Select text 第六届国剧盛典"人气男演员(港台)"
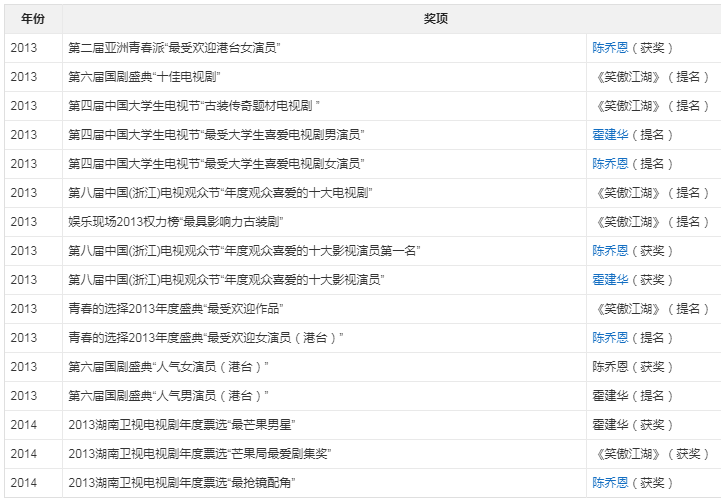The width and height of the screenshot is (721, 501). click(x=168, y=396)
